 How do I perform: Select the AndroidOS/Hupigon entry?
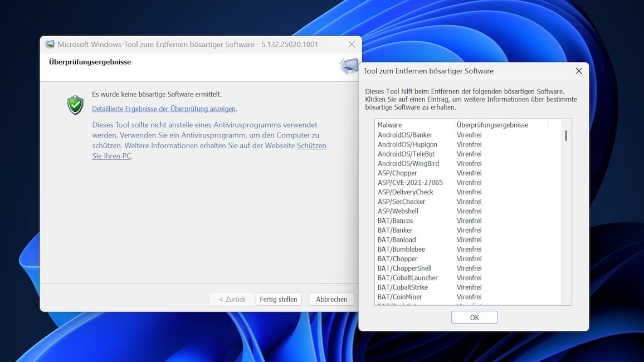407,144
